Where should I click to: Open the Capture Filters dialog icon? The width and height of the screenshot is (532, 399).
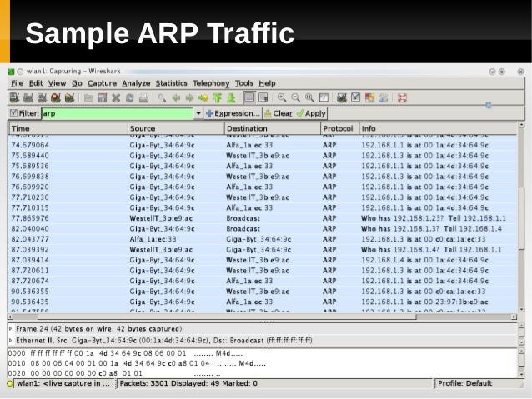pyautogui.click(x=342, y=98)
